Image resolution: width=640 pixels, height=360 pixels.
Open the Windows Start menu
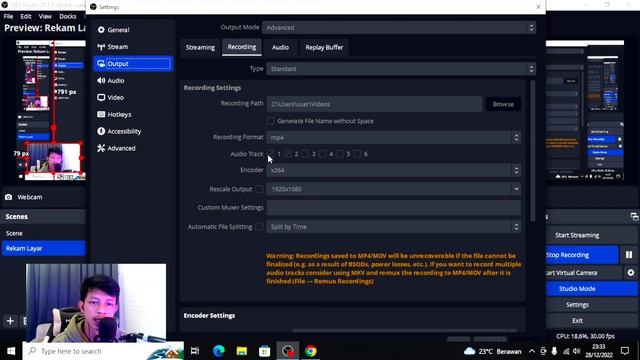coord(11,351)
